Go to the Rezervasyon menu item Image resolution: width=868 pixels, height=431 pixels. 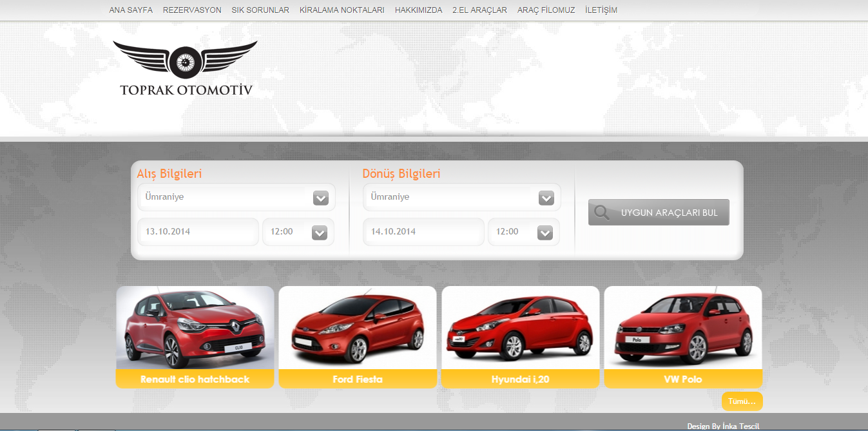tap(192, 10)
